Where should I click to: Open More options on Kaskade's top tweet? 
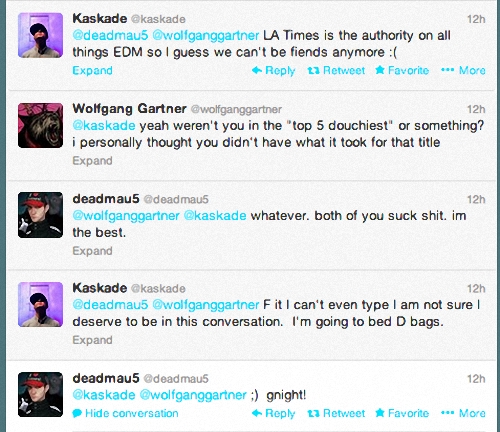[x=463, y=71]
